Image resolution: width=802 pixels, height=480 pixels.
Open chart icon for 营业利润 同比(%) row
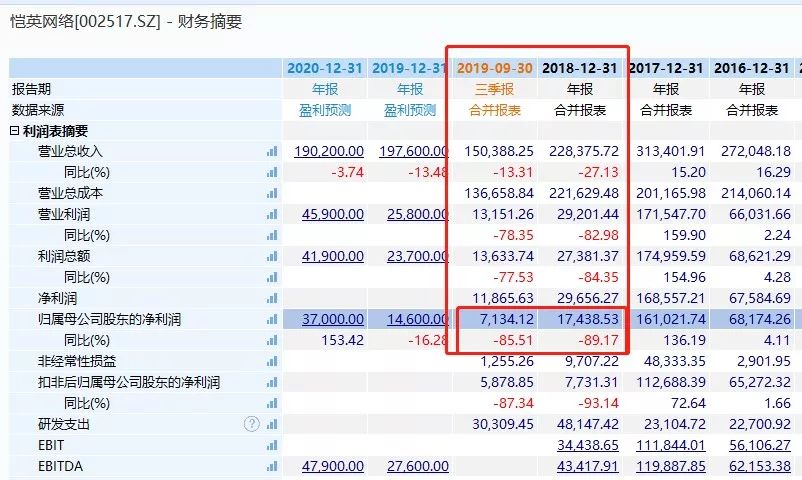272,235
